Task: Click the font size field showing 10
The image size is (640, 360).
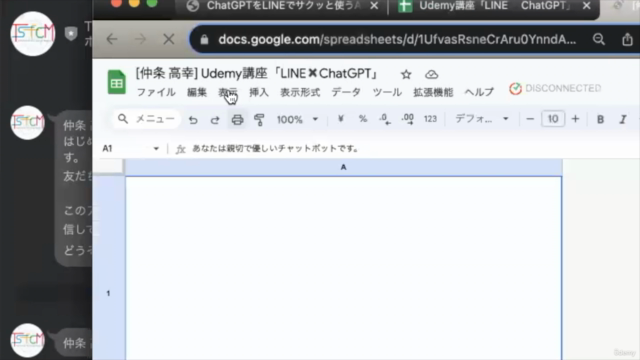Action: 553,119
